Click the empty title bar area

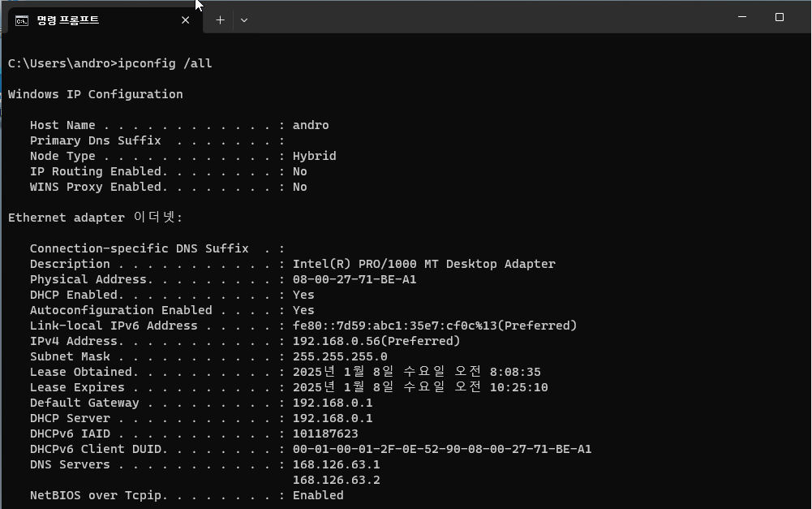[487, 18]
